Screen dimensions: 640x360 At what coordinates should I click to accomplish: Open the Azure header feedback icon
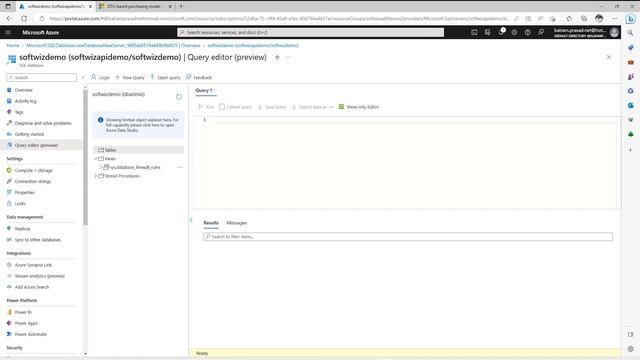point(541,32)
